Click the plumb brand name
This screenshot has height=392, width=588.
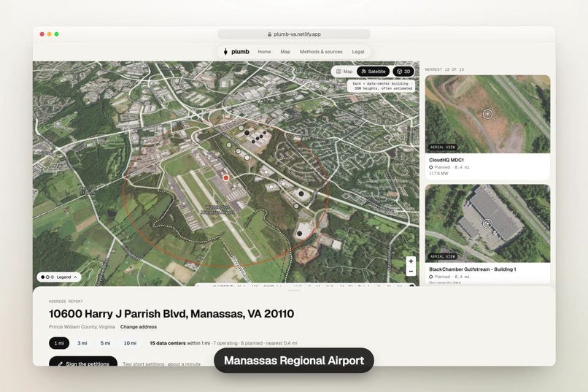click(x=240, y=52)
